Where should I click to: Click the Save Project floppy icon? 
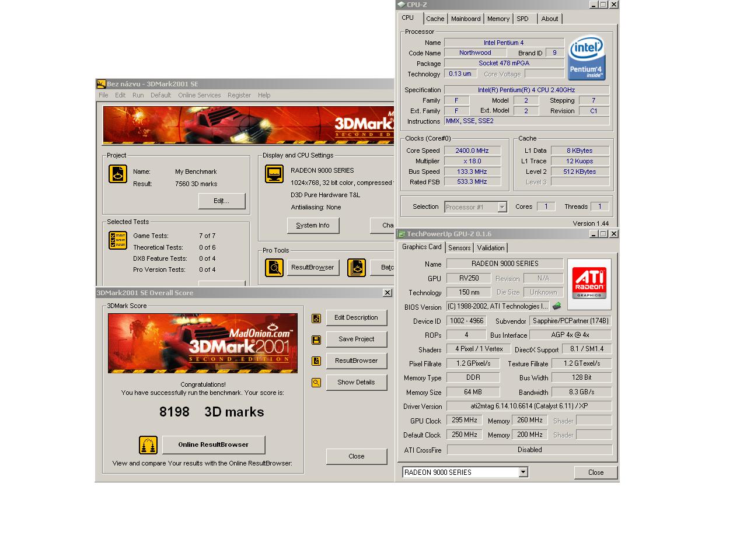(316, 339)
